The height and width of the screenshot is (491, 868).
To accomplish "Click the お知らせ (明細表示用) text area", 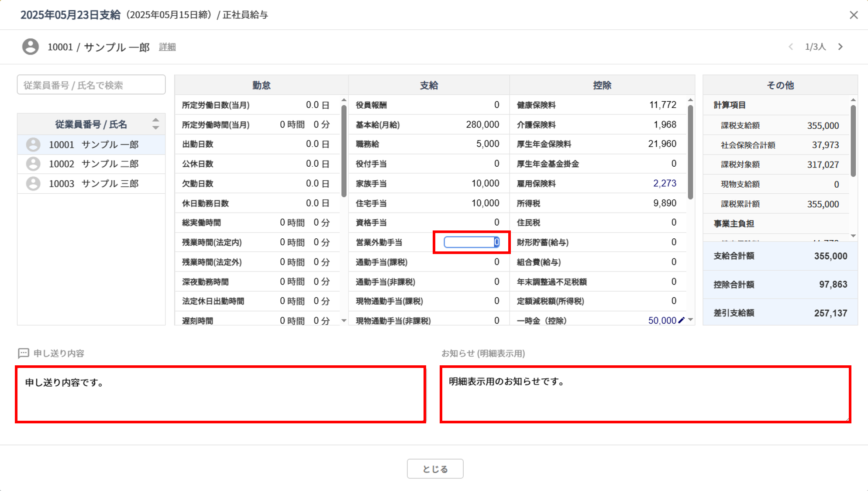I will pyautogui.click(x=645, y=395).
